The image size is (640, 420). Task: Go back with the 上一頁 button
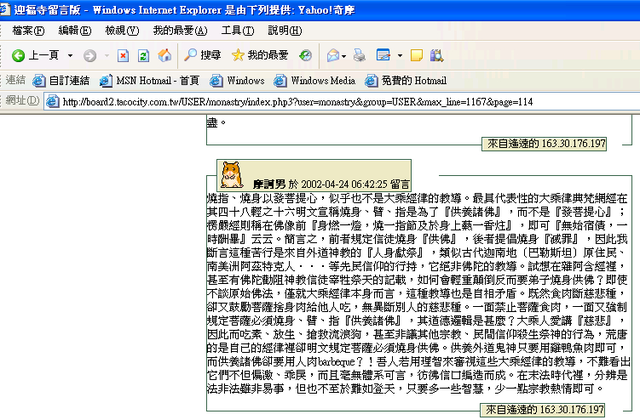click(x=35, y=55)
